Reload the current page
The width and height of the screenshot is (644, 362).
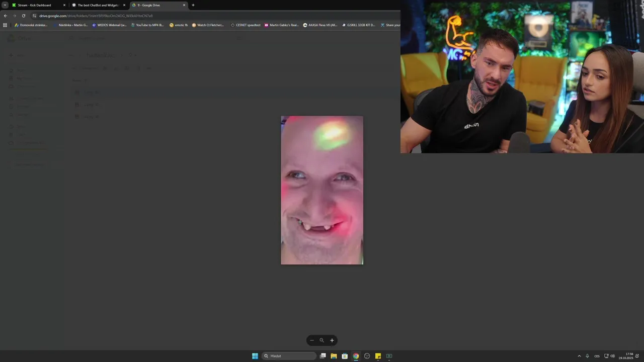(x=23, y=16)
